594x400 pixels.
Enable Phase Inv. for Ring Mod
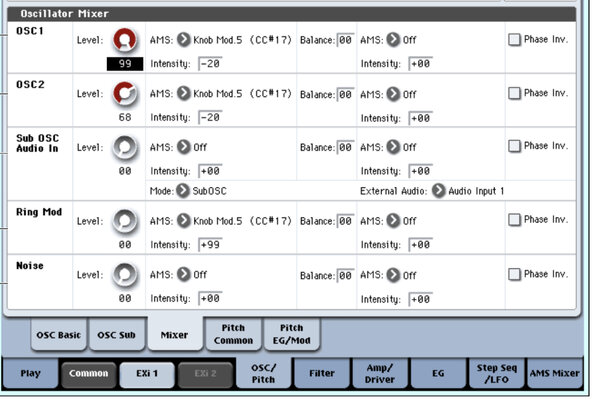(514, 220)
